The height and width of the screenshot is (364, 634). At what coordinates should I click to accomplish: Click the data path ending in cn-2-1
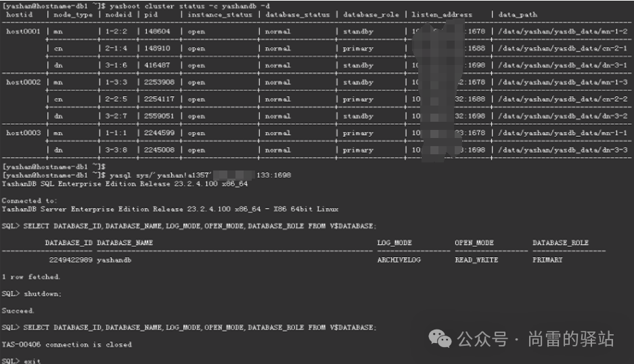(x=562, y=49)
